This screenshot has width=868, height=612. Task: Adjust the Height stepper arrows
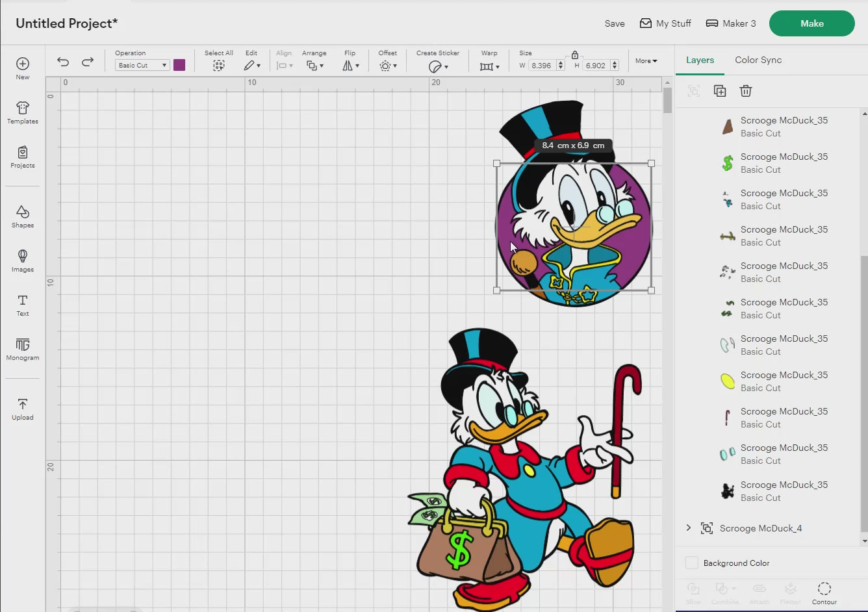[615, 66]
